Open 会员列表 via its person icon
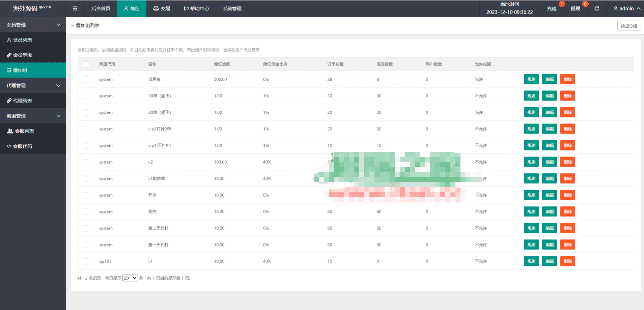This screenshot has height=310, width=644. (9, 40)
